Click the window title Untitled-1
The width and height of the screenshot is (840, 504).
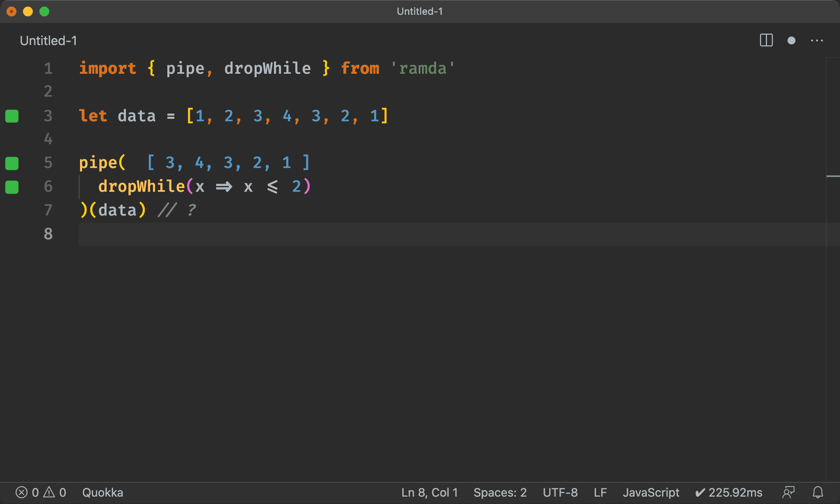(420, 11)
